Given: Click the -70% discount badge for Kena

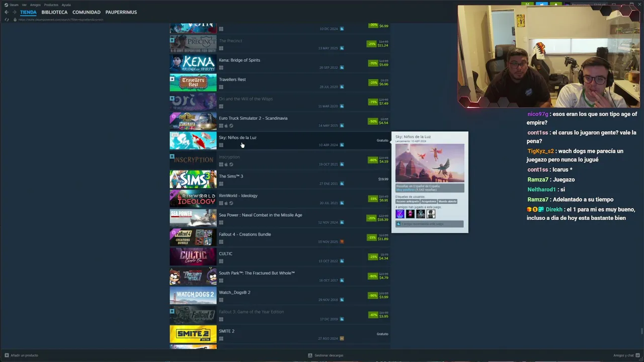Looking at the screenshot, I should (373, 63).
